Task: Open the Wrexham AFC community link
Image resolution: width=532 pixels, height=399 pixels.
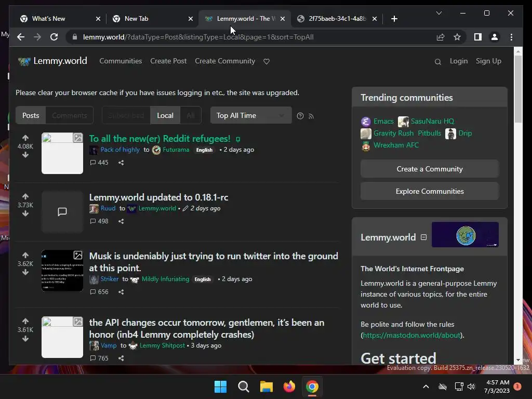Action: coord(396,145)
